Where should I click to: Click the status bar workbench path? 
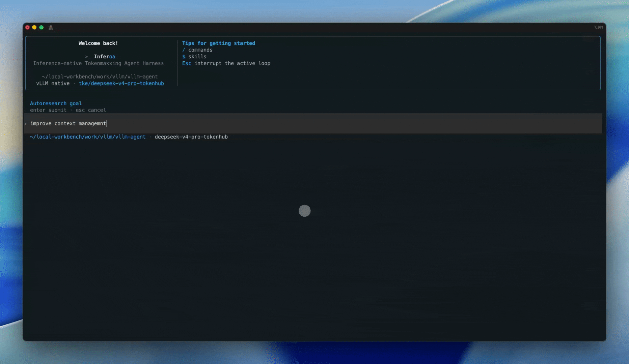pyautogui.click(x=88, y=137)
